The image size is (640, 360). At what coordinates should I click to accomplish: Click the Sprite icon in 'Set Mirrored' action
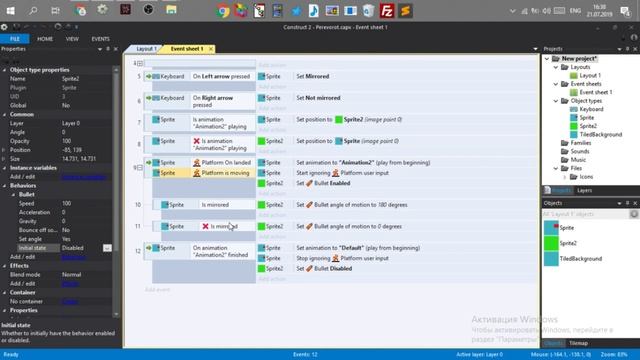click(262, 76)
